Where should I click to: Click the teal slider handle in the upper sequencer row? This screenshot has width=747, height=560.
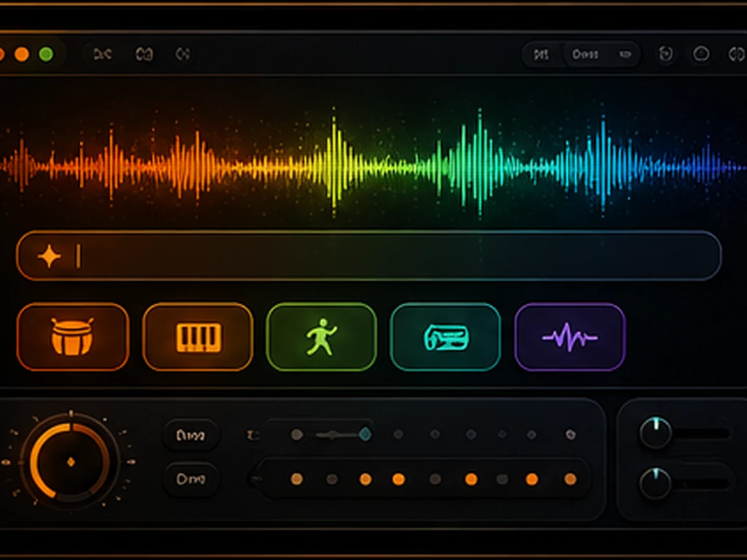pyautogui.click(x=365, y=434)
